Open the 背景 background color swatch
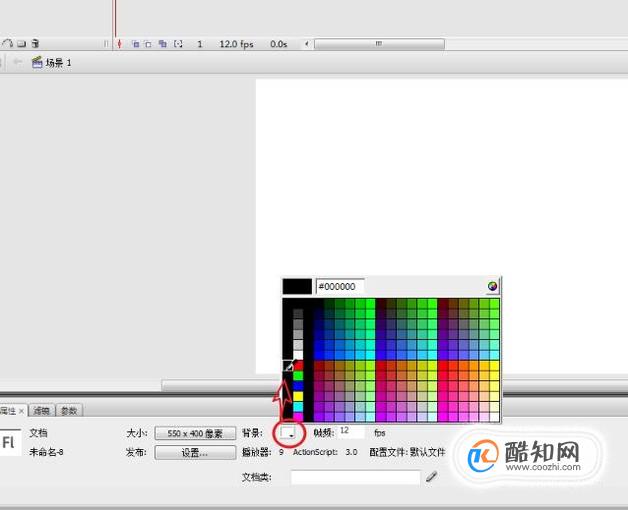This screenshot has width=628, height=510. pyautogui.click(x=288, y=433)
